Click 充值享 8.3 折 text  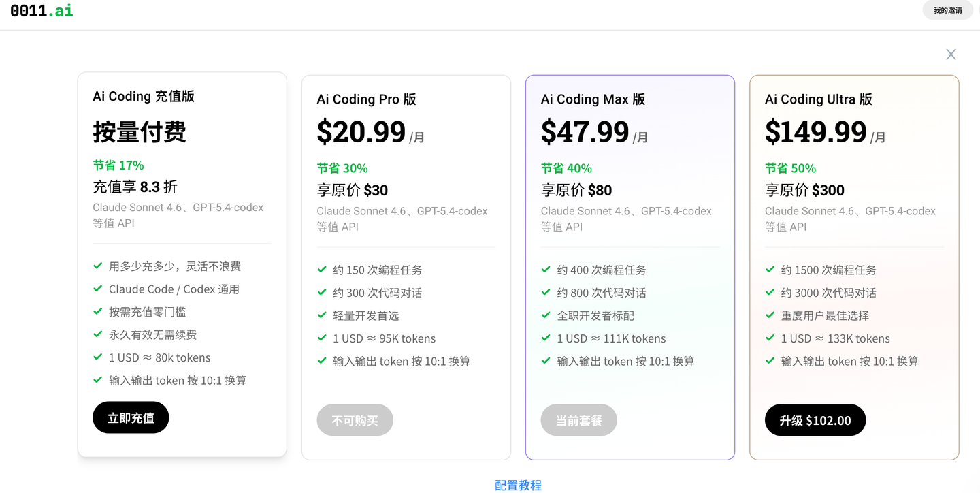(135, 187)
